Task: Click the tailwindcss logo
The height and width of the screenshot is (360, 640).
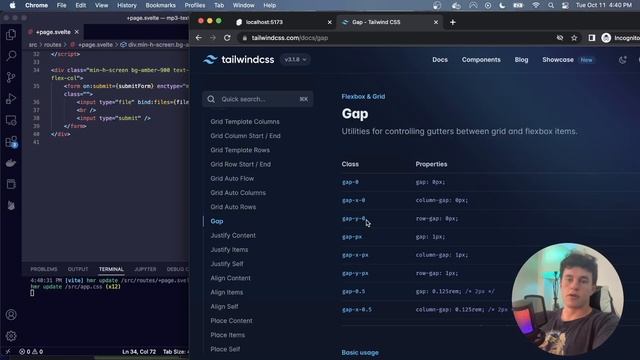Action: [239, 60]
